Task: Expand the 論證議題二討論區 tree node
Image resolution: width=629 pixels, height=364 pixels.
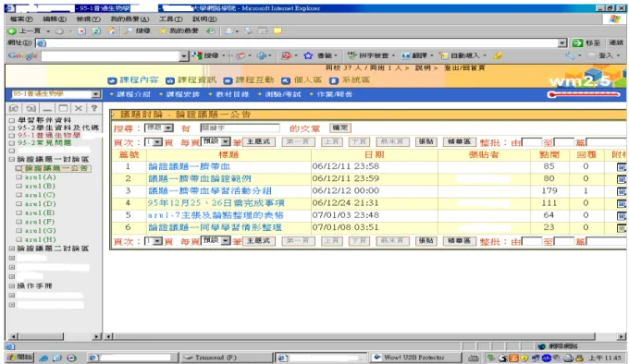Action: [x=12, y=249]
